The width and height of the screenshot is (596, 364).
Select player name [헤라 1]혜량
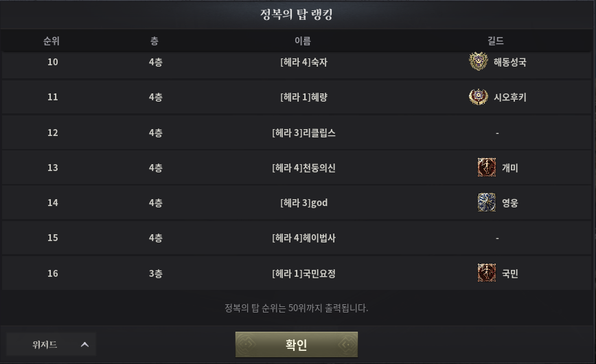(303, 98)
